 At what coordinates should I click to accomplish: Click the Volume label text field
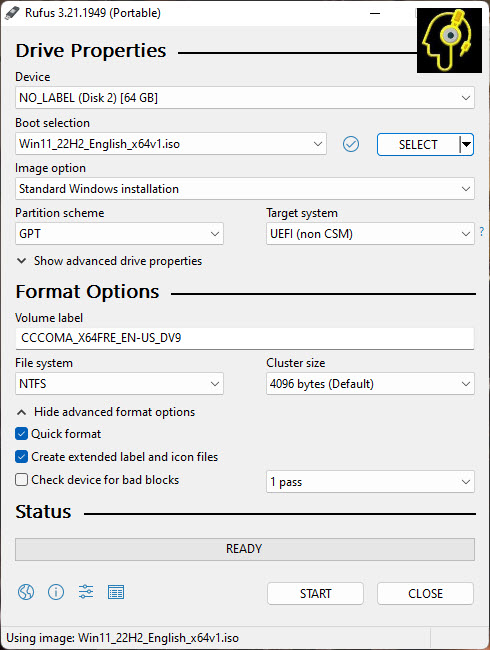point(245,338)
